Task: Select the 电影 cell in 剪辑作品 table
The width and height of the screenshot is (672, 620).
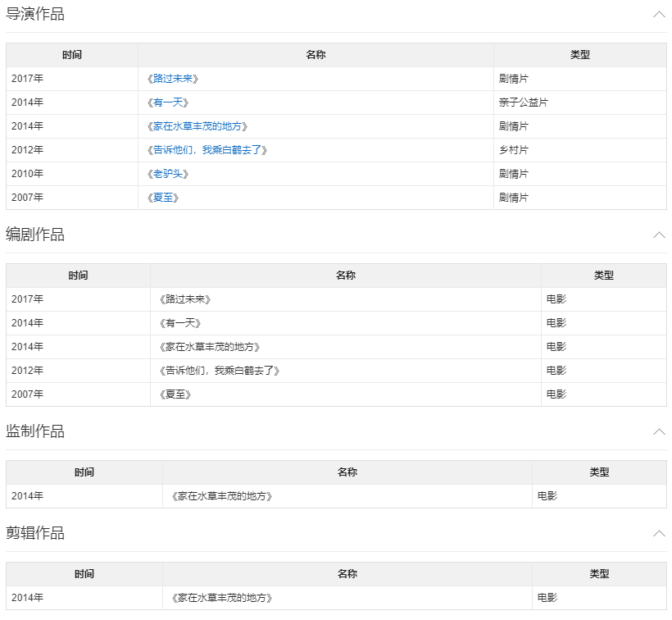Action: (x=599, y=598)
